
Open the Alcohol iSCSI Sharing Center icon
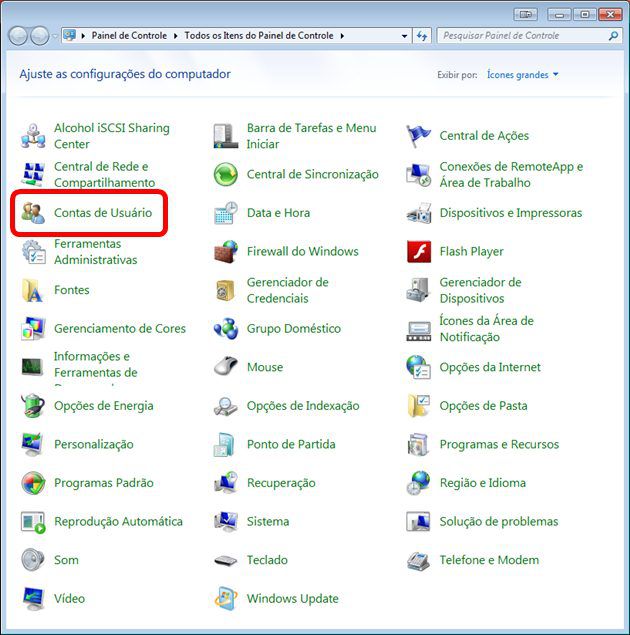[33, 136]
